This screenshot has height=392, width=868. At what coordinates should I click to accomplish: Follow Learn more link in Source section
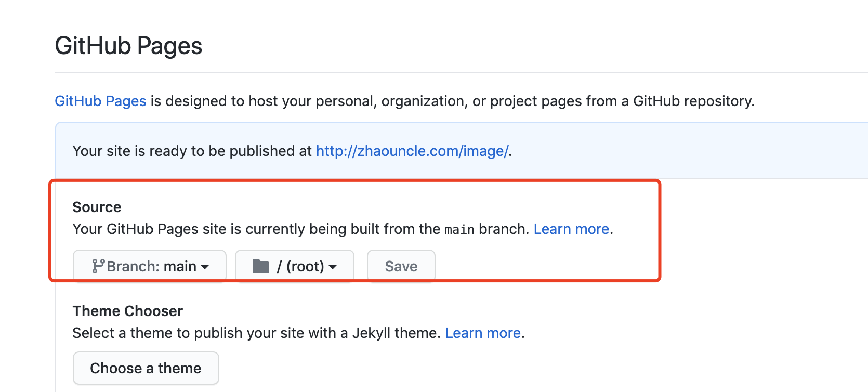click(571, 229)
